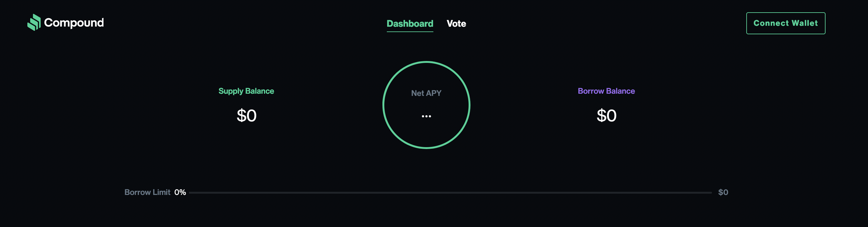Click the $0 at the Borrow Limit bar's end
Screen dimensions: 868x227
pos(723,192)
